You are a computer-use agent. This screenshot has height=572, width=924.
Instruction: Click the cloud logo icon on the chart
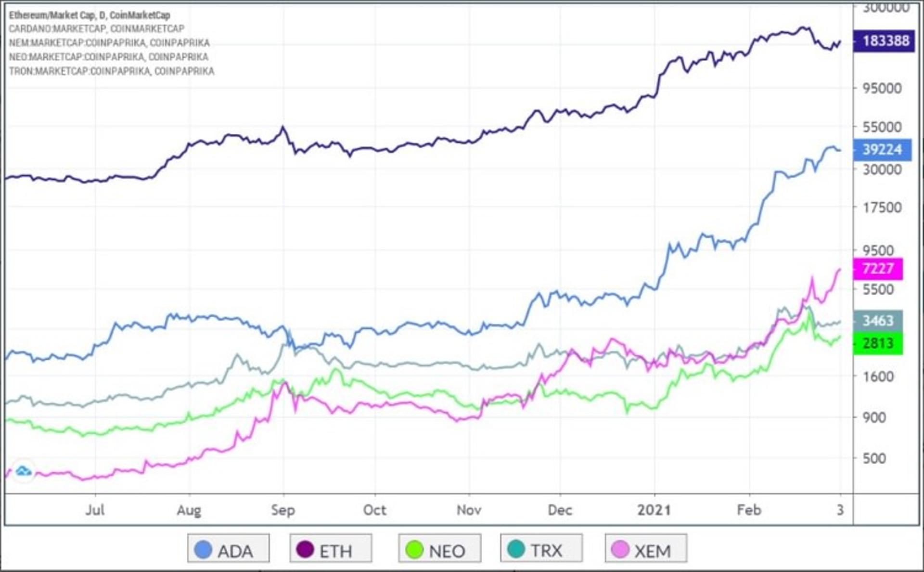(23, 471)
